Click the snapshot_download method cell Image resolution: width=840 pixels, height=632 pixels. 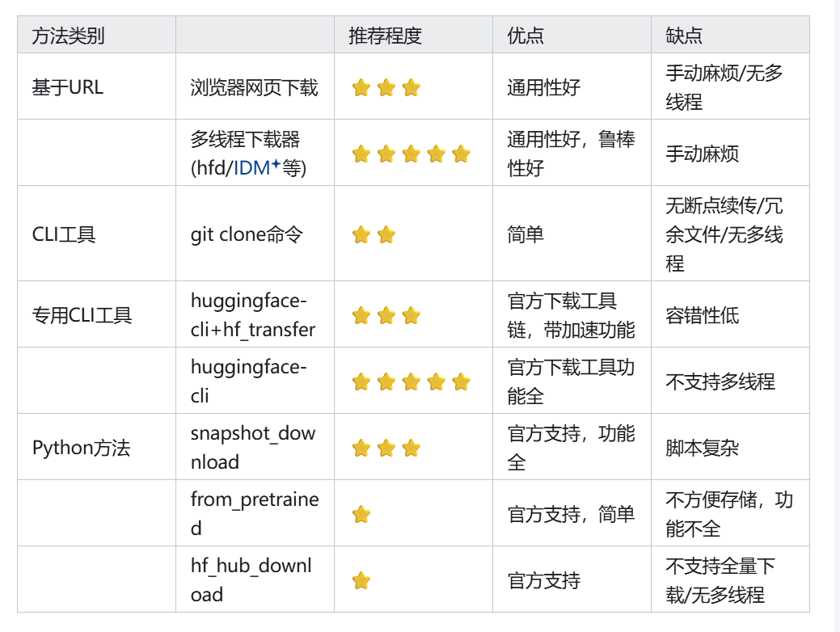[x=255, y=447]
